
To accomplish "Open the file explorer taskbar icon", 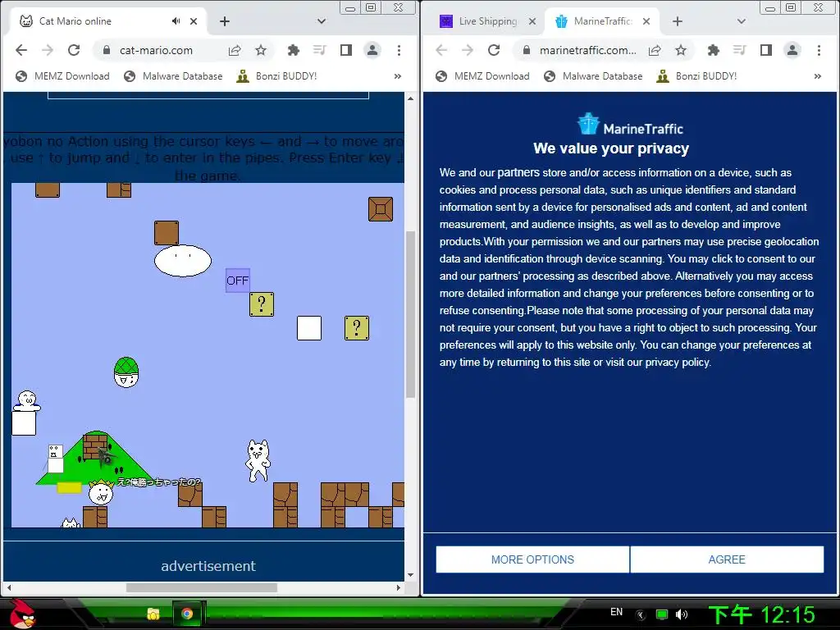I will [x=153, y=614].
